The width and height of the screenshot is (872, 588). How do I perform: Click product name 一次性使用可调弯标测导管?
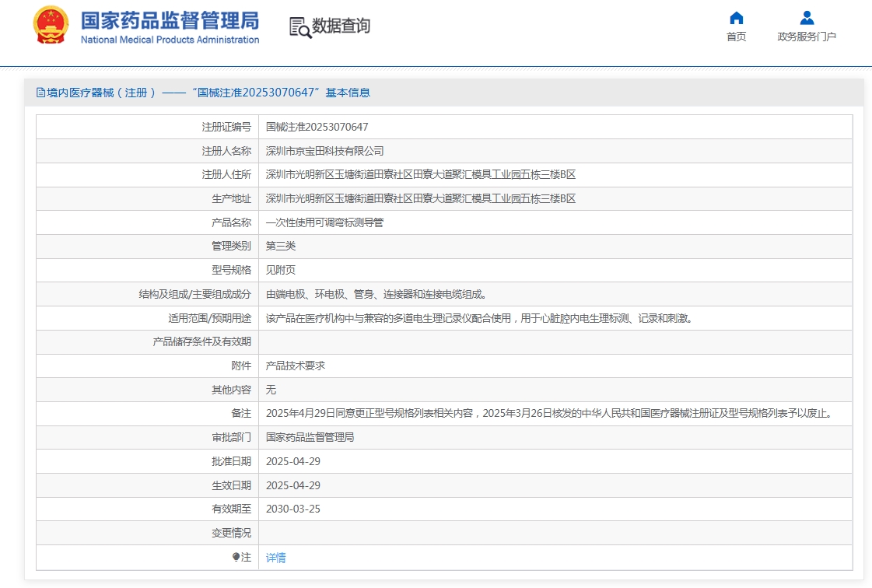(325, 222)
